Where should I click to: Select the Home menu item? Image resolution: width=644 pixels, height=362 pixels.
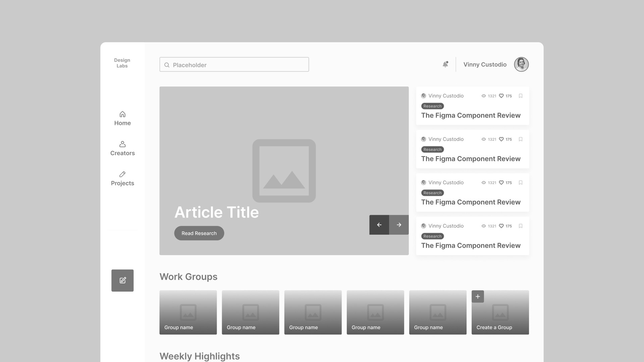click(122, 118)
